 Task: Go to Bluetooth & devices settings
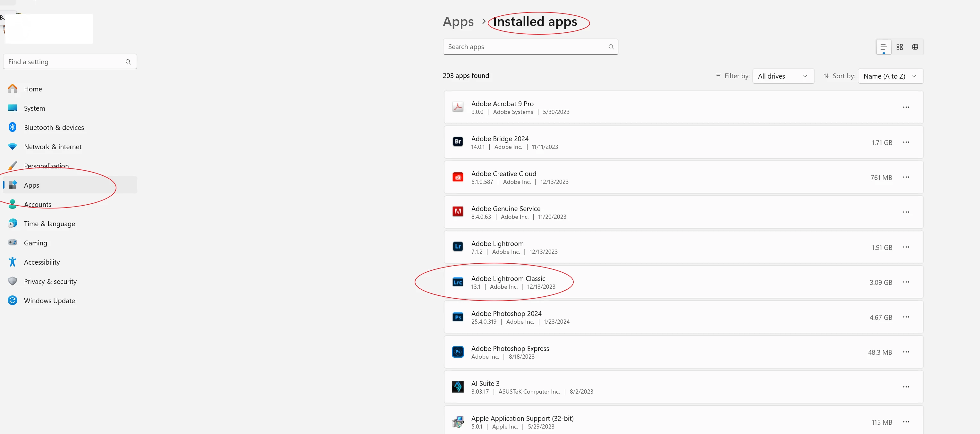click(54, 128)
